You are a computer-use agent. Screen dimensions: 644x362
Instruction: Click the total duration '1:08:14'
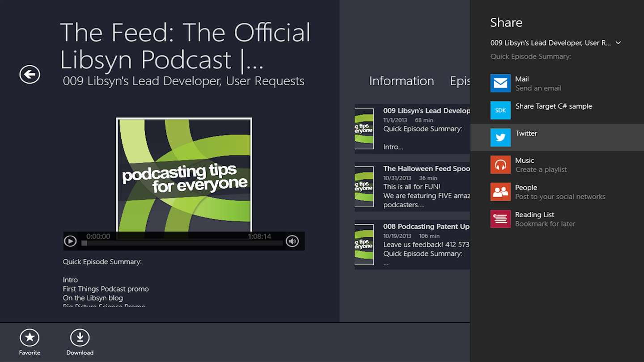[x=259, y=236]
